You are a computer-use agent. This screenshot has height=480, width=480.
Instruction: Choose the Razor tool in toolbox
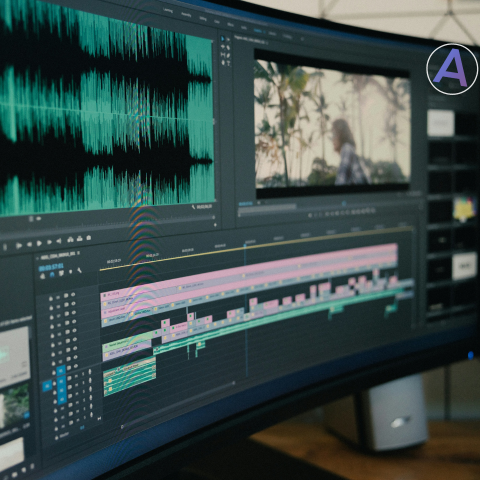pyautogui.click(x=228, y=48)
